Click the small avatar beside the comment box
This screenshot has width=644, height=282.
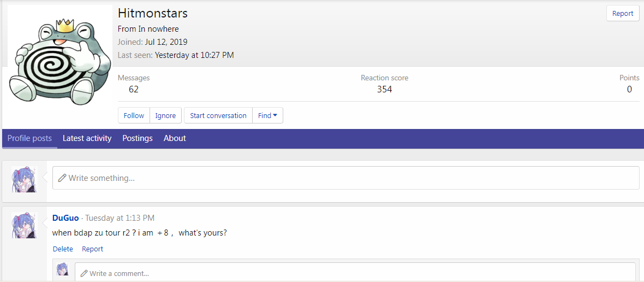(x=63, y=269)
